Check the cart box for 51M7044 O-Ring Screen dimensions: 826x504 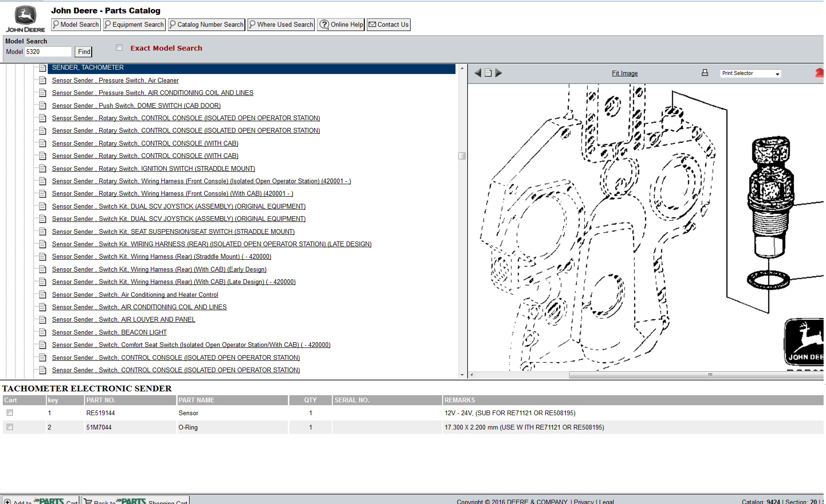[x=10, y=427]
